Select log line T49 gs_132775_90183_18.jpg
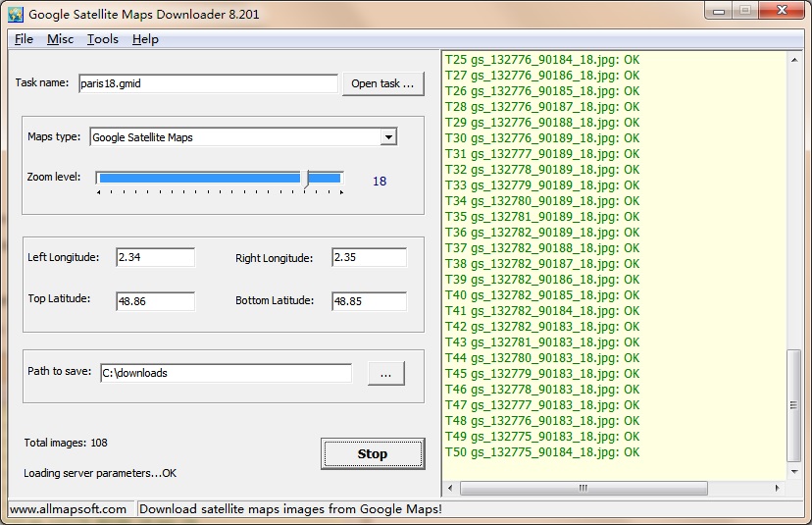The width and height of the screenshot is (812, 525). point(542,437)
